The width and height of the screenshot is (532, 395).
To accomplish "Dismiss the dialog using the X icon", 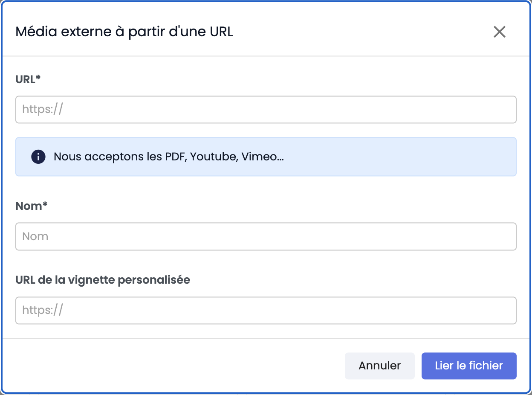I will [x=499, y=32].
